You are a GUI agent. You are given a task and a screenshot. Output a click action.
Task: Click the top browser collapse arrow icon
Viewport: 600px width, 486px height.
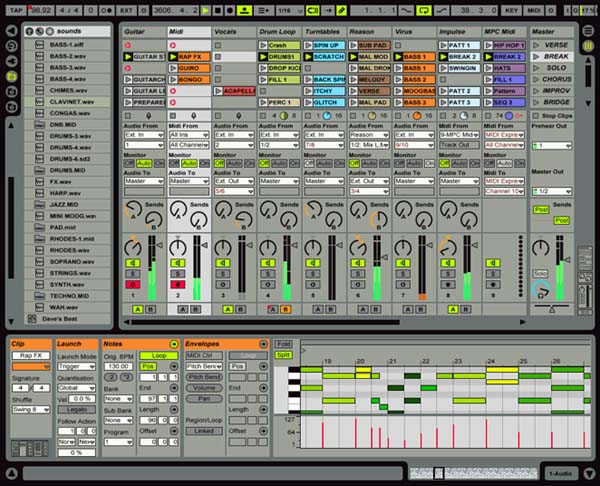(x=12, y=31)
